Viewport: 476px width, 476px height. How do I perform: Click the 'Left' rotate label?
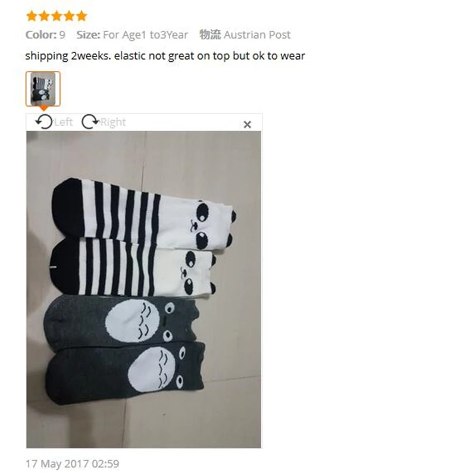tap(63, 122)
